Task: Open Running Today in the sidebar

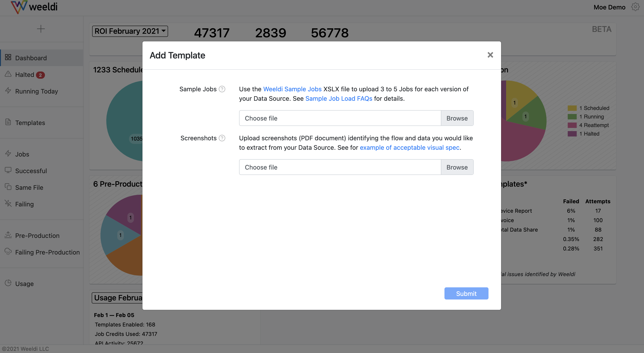Action: coord(36,91)
